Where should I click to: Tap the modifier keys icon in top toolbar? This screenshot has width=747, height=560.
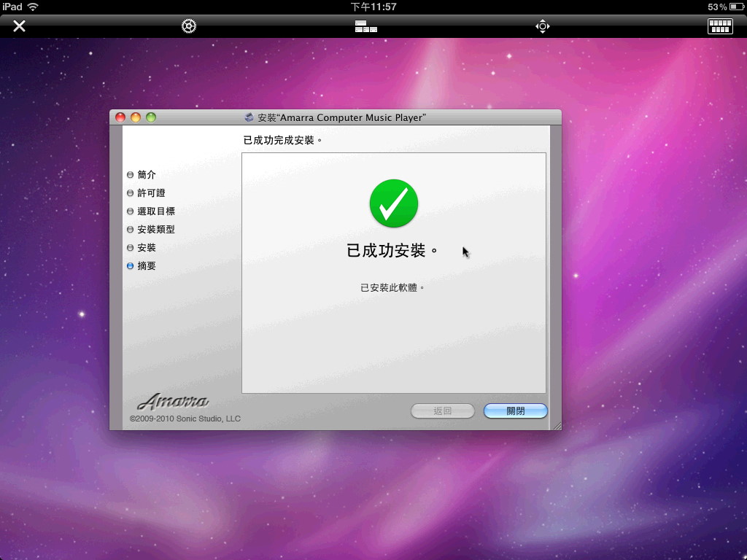(x=366, y=26)
